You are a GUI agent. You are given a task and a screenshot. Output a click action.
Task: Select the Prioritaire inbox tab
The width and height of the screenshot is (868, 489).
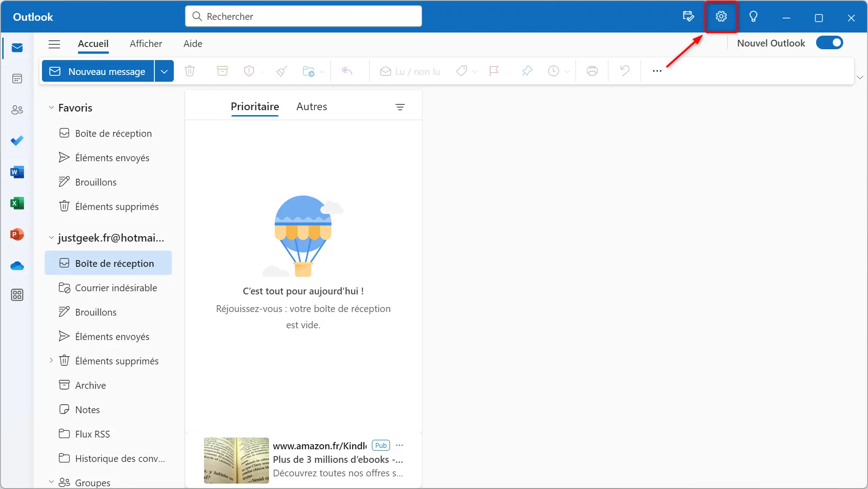(255, 107)
